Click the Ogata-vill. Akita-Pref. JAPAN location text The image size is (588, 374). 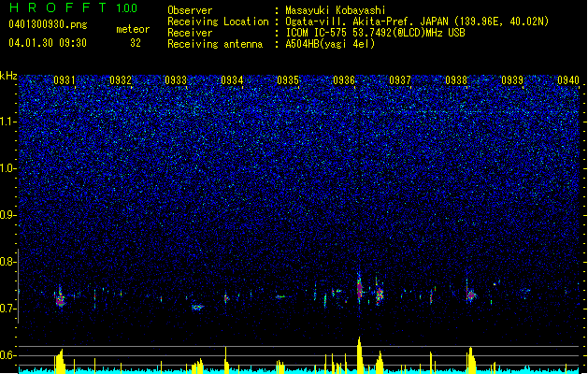pos(417,22)
